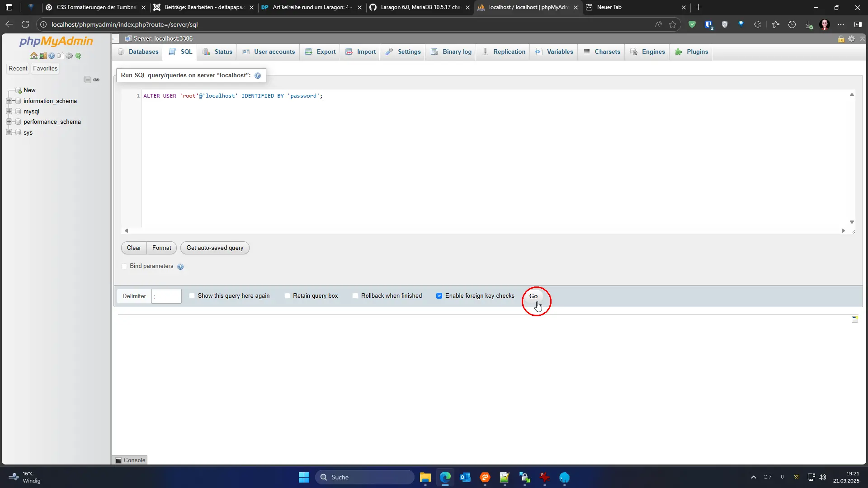
Task: Click help icon next to Run SQL heading
Action: pos(258,75)
